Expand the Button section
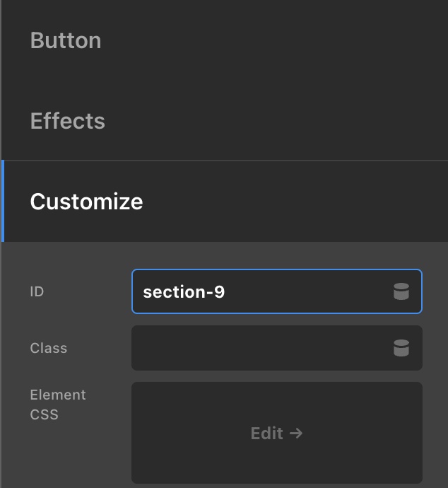Image resolution: width=448 pixels, height=488 pixels. pyautogui.click(x=224, y=40)
